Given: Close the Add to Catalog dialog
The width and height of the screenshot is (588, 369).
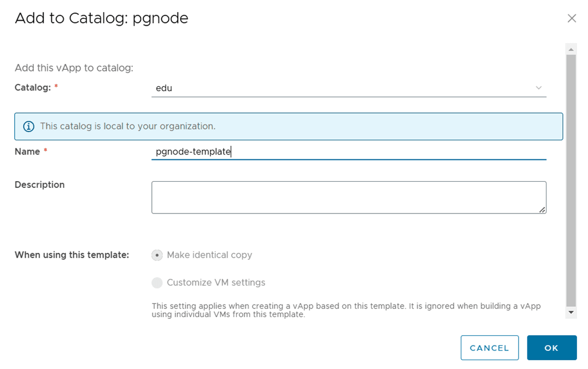Looking at the screenshot, I should point(572,19).
